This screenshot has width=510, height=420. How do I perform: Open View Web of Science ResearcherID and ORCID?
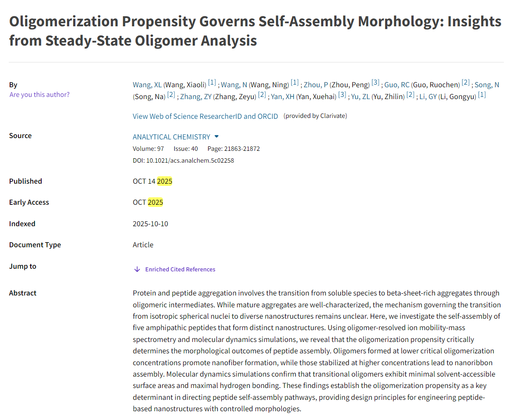tap(205, 116)
